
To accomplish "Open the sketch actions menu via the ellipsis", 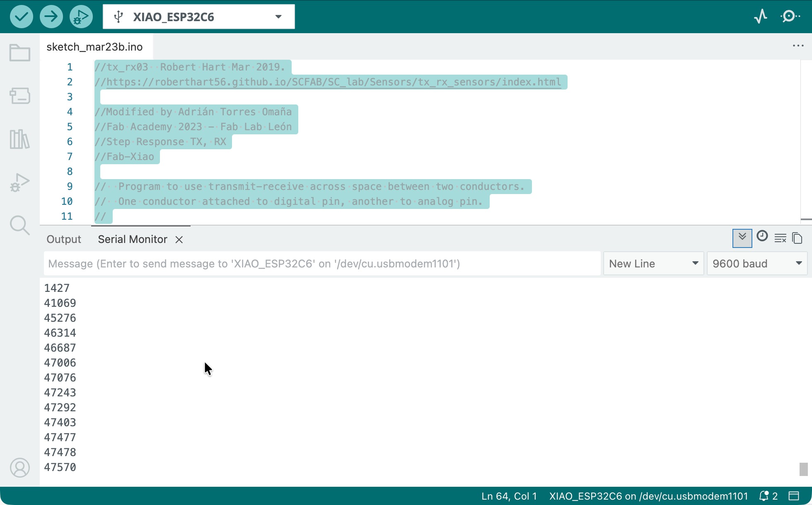I will (798, 46).
